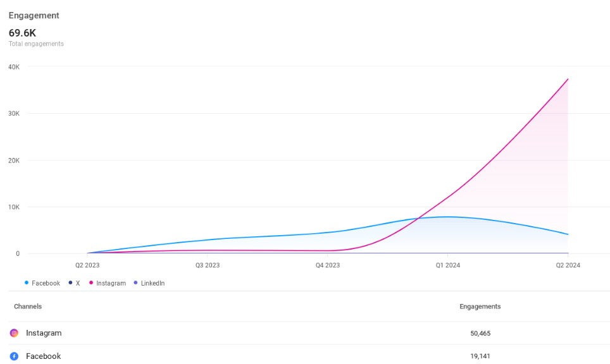610x364 pixels.
Task: Sort by the Channels column header
Action: pyautogui.click(x=28, y=306)
